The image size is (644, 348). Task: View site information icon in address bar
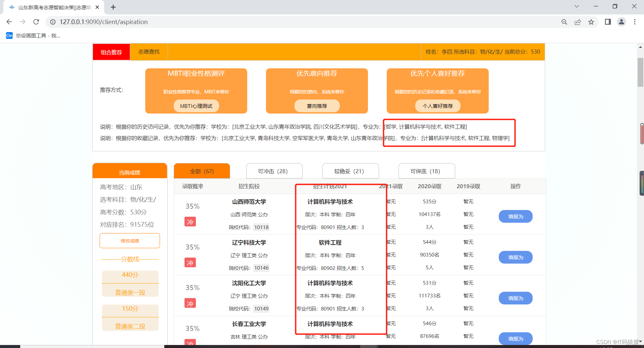[x=53, y=22]
